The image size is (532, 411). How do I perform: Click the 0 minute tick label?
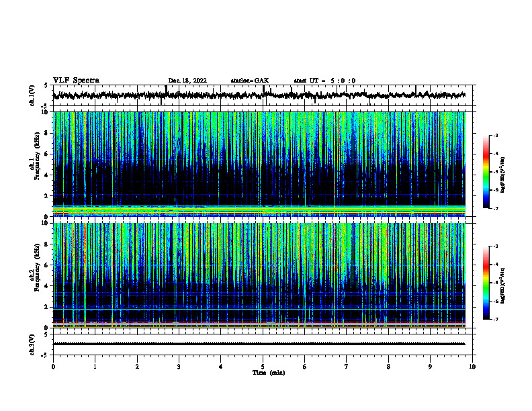53,367
